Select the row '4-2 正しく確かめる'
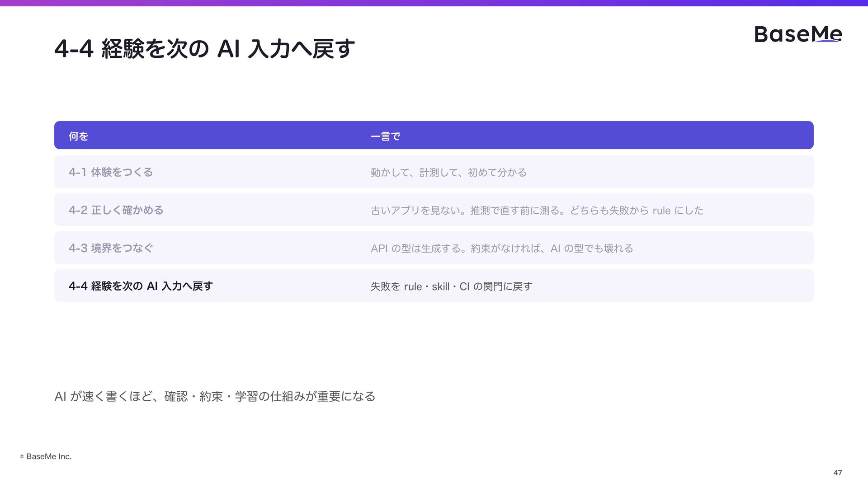This screenshot has height=488, width=868. click(434, 210)
